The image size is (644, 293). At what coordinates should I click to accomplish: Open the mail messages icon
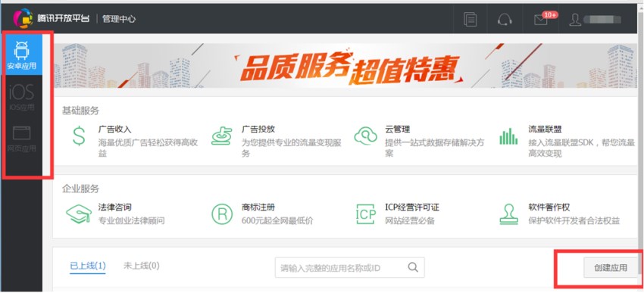[x=540, y=20]
